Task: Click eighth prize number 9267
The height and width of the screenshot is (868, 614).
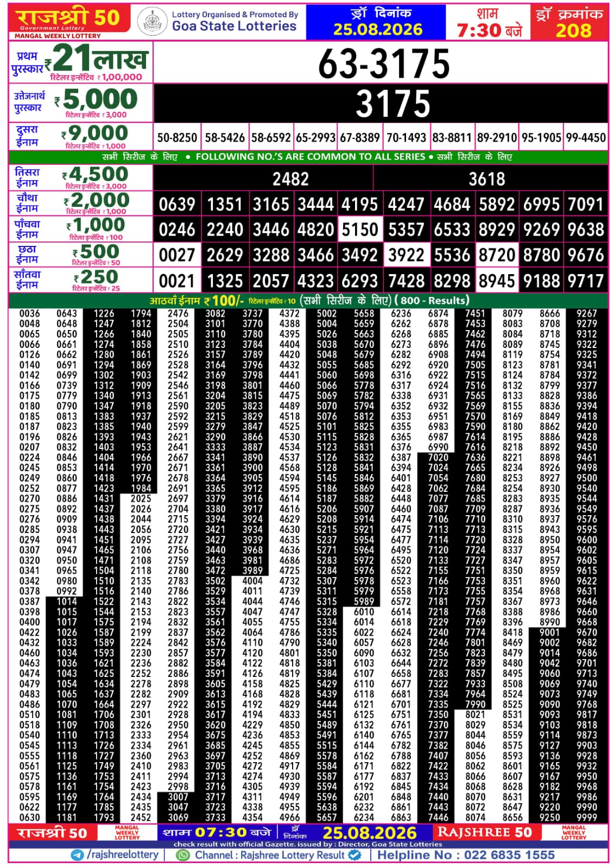Action: [586, 313]
